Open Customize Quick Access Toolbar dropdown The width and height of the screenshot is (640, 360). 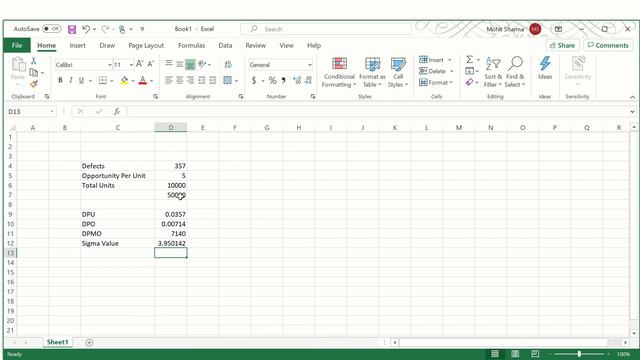coord(142,29)
